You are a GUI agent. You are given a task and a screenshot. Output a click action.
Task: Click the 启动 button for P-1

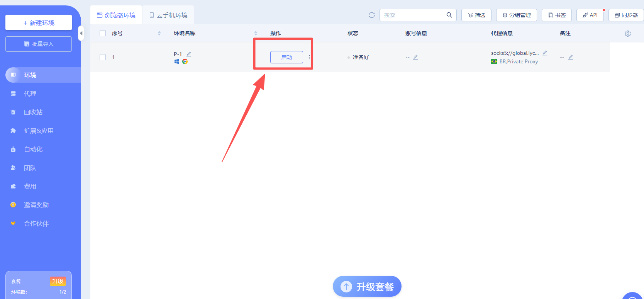click(286, 57)
